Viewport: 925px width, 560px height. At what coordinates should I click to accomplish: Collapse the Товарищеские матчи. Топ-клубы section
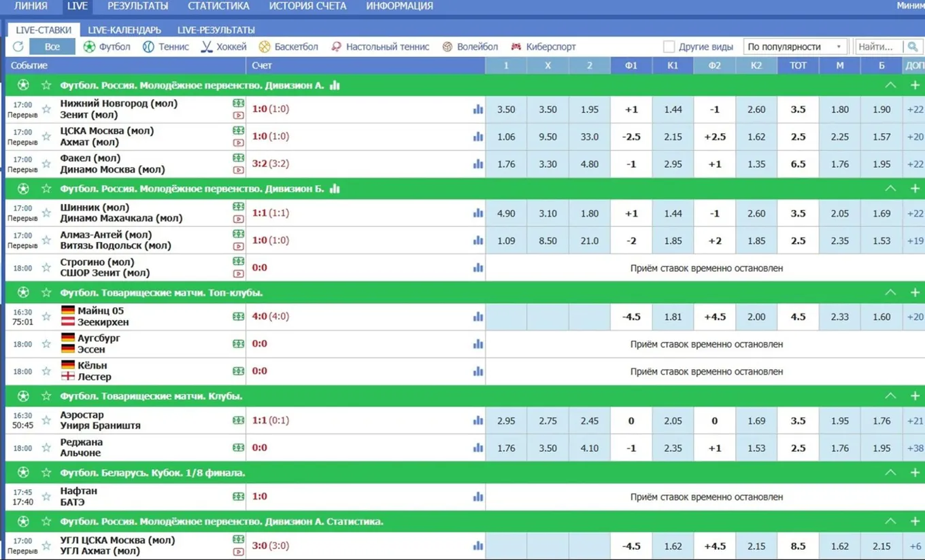890,292
